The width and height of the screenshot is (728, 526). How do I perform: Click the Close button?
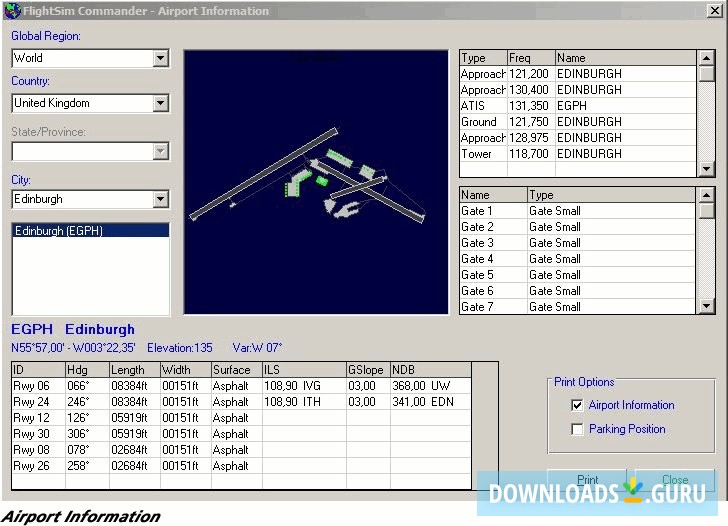[x=675, y=480]
